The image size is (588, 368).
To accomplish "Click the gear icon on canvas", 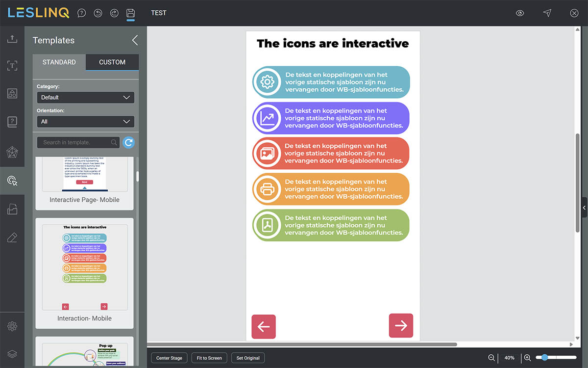I will tap(267, 82).
